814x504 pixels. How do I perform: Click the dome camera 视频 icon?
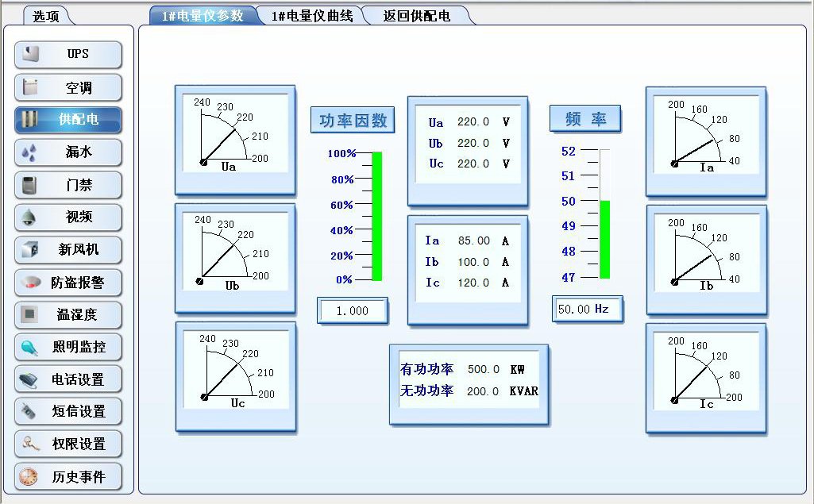coord(28,217)
